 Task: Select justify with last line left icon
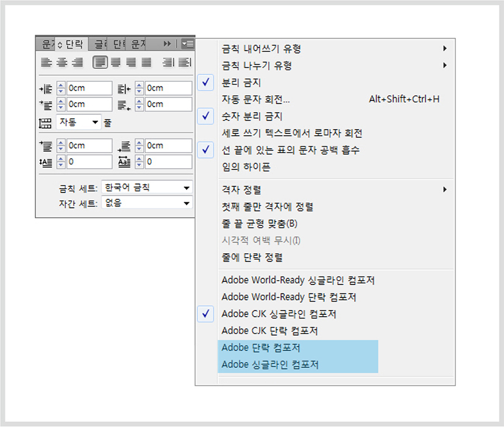coord(101,62)
